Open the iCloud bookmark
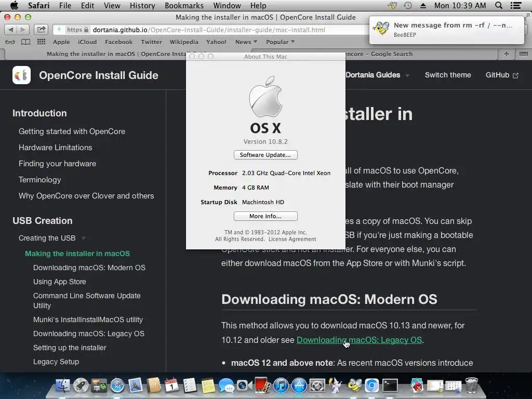This screenshot has height=399, width=532. tap(87, 42)
